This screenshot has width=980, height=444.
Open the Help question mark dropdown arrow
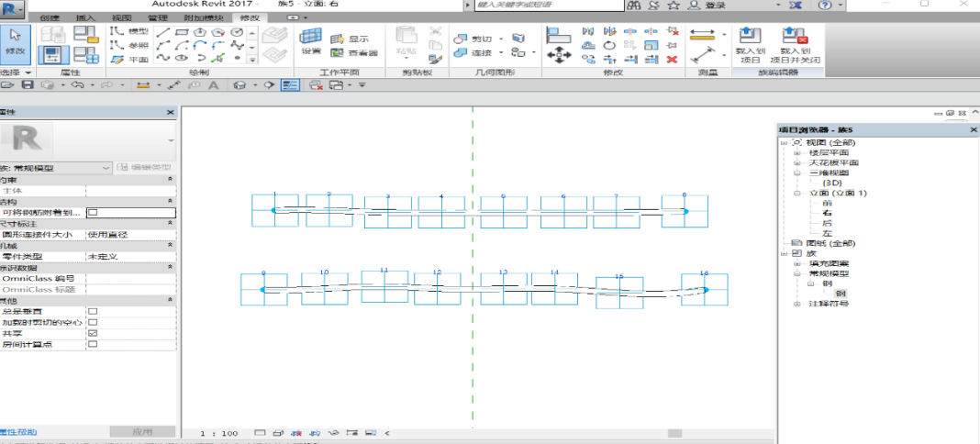tap(841, 5)
